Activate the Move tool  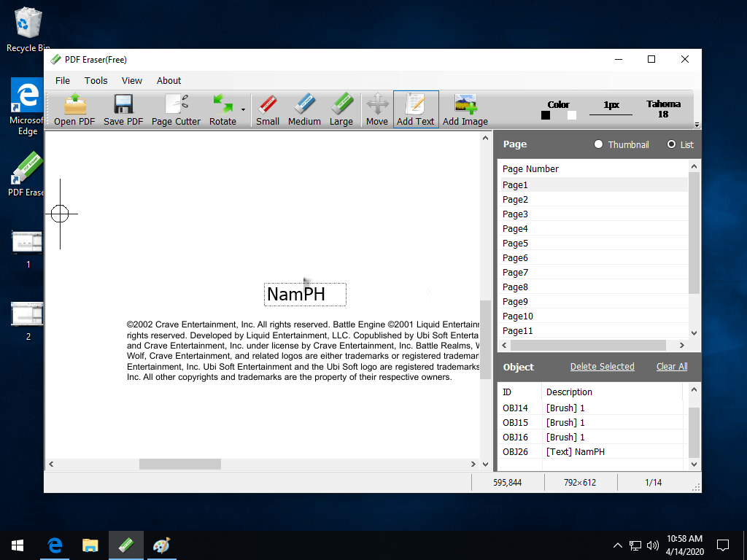tap(377, 109)
